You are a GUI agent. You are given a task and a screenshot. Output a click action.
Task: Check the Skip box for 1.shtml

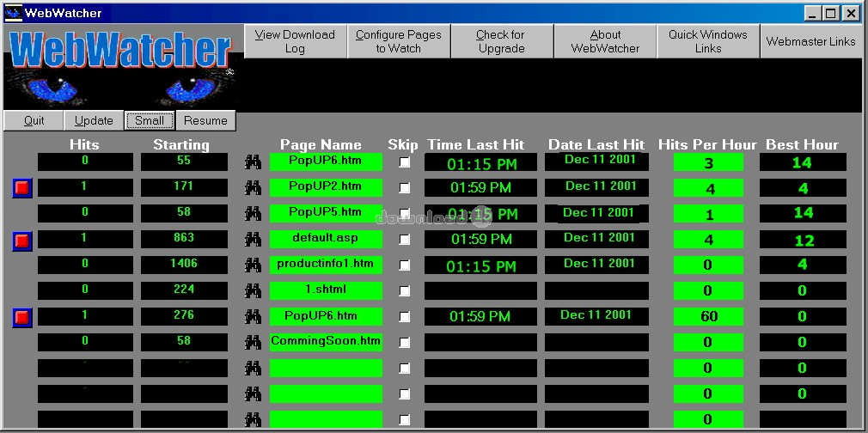tap(405, 290)
